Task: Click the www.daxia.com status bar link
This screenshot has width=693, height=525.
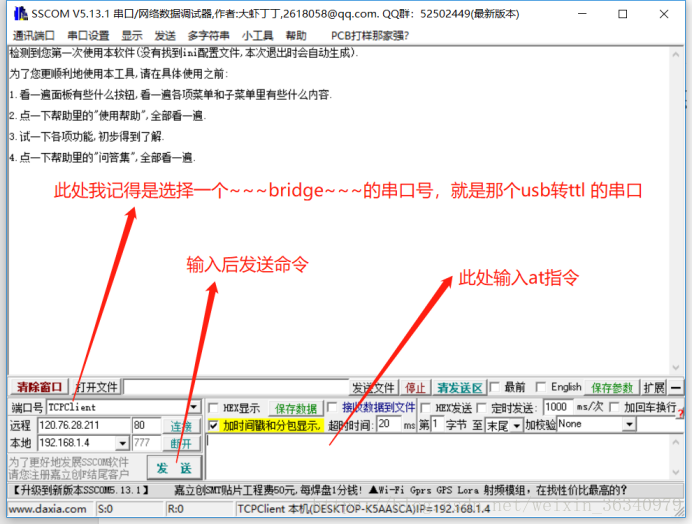Action: pos(48,509)
